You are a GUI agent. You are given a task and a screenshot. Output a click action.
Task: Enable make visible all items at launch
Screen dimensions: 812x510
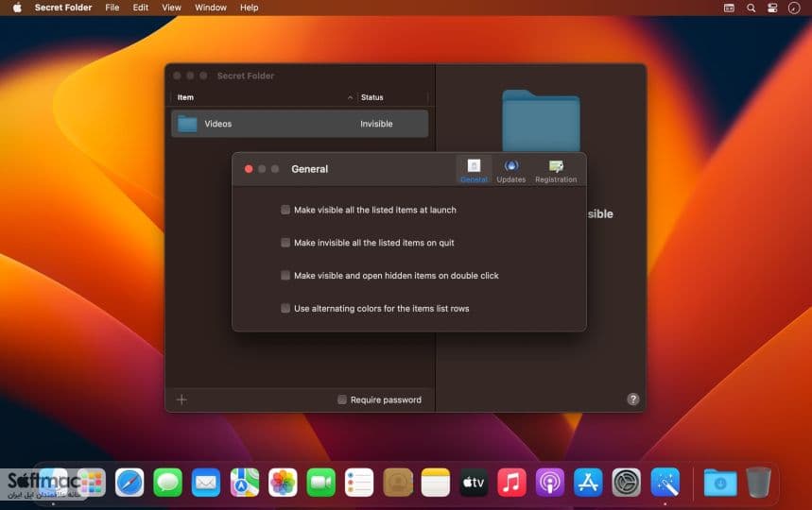(x=285, y=210)
